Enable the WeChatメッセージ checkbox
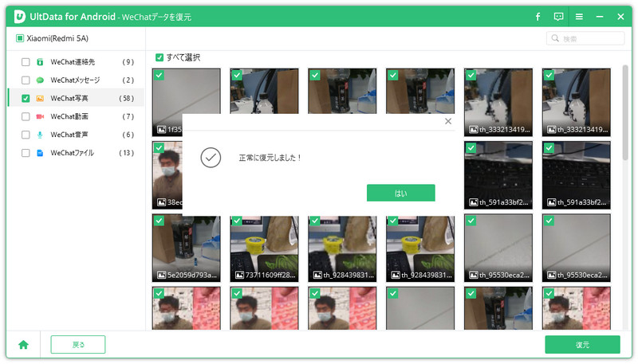 [26, 80]
